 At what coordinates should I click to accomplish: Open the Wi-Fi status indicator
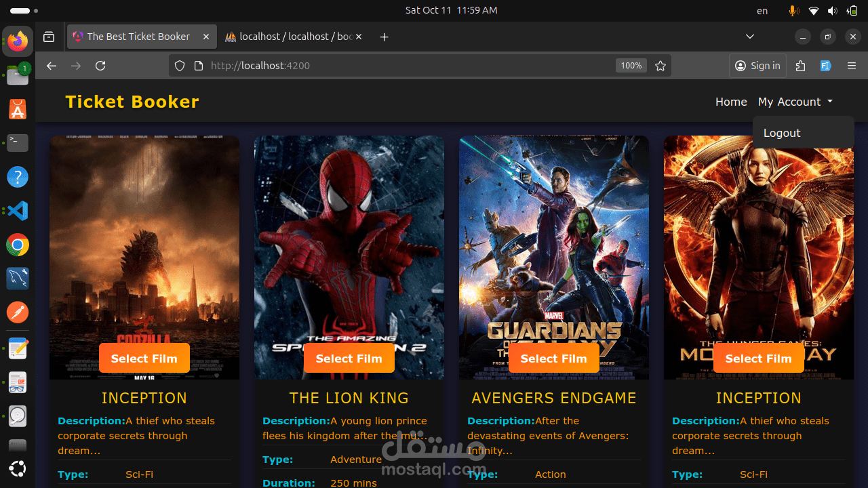tap(814, 11)
